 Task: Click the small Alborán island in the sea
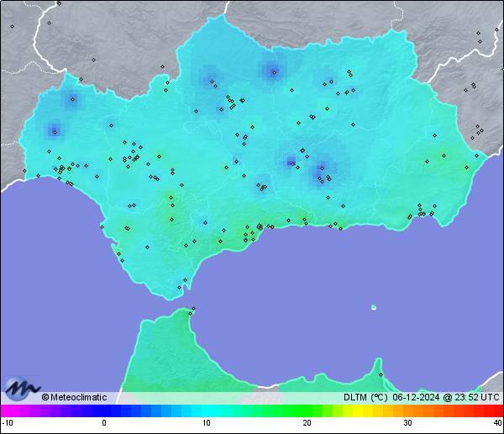pos(374,307)
